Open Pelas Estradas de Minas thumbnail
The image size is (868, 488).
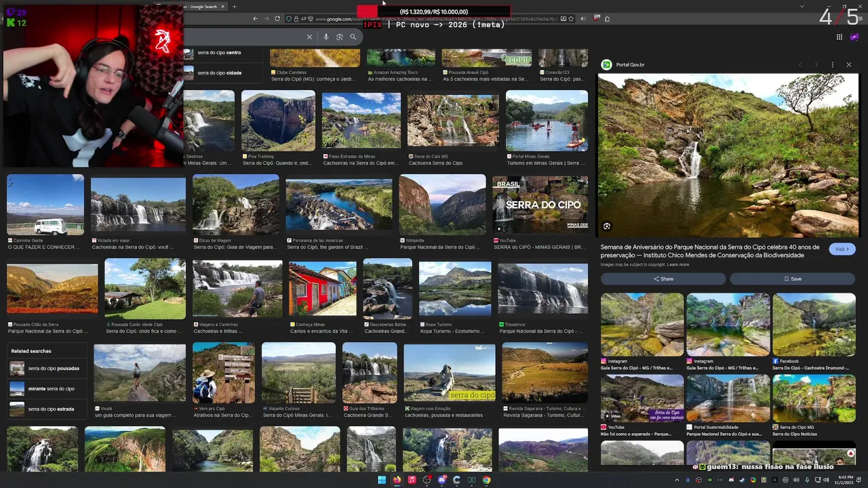361,121
